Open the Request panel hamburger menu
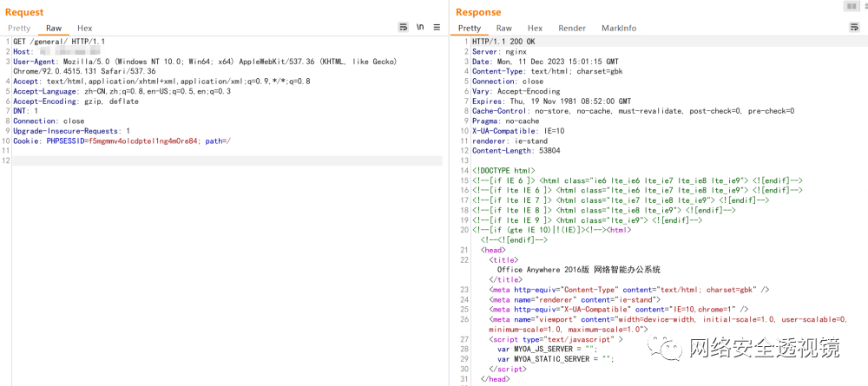Screen dimensions: 868x386 [437, 27]
